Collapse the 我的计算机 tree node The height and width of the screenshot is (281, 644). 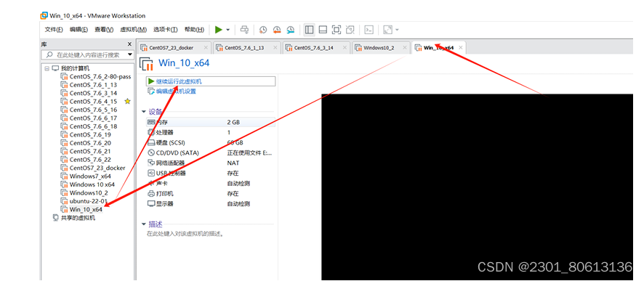(47, 68)
